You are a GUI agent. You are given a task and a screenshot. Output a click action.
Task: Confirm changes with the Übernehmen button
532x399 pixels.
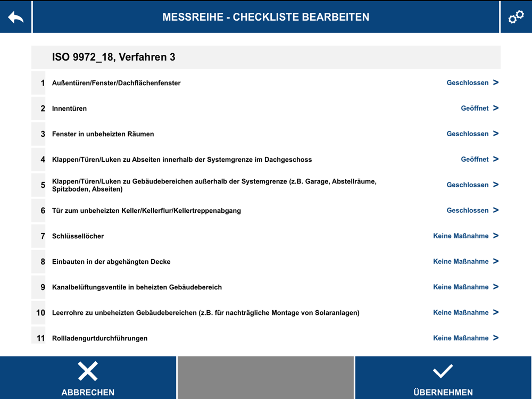(443, 378)
